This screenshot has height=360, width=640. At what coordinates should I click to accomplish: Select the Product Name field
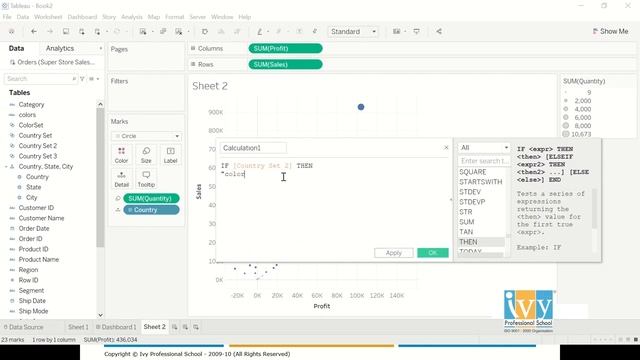(39, 260)
